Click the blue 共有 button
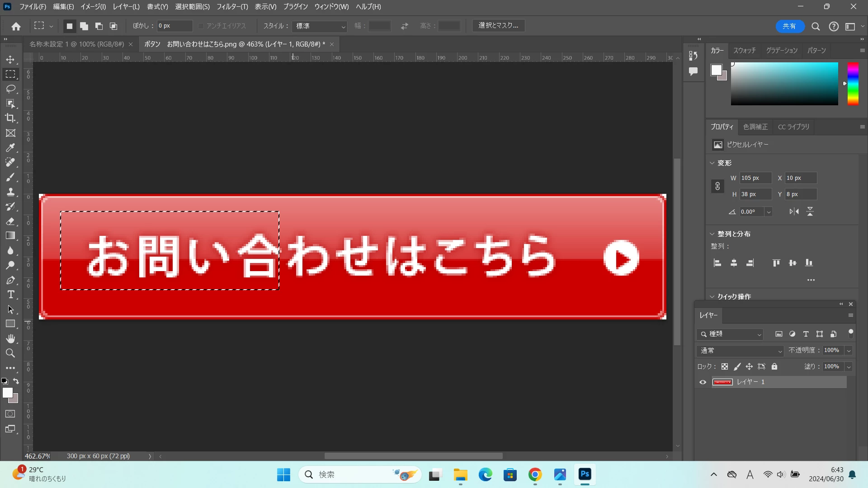This screenshot has height=488, width=868. pyautogui.click(x=789, y=26)
